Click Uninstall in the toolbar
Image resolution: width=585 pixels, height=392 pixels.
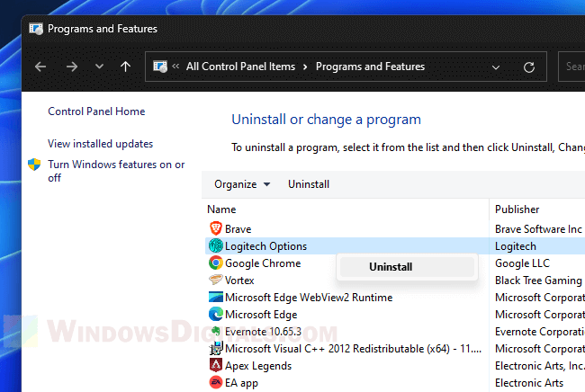(309, 184)
